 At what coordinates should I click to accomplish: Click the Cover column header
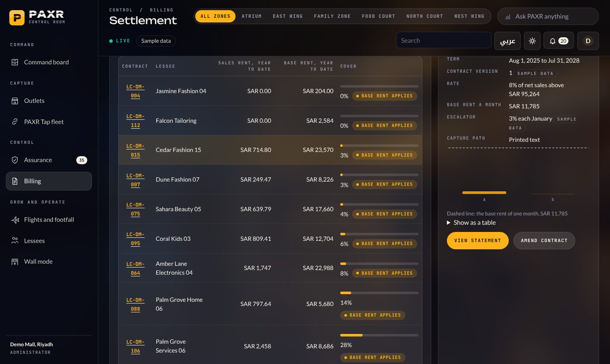(348, 66)
